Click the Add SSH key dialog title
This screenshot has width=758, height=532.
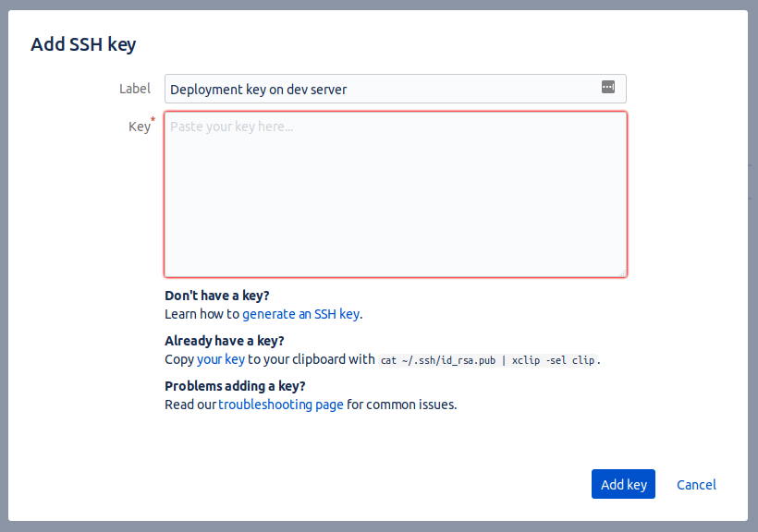(83, 44)
